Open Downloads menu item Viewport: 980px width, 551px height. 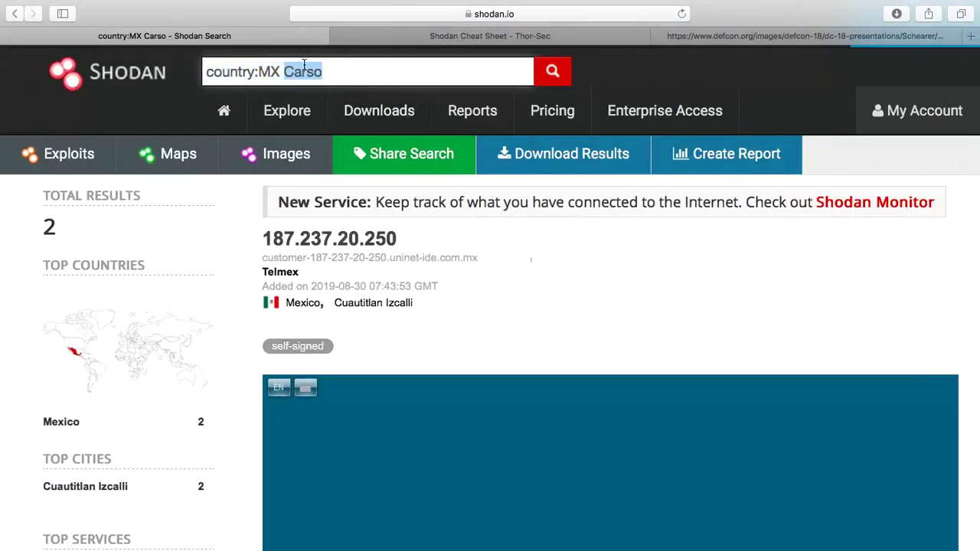[x=379, y=110]
